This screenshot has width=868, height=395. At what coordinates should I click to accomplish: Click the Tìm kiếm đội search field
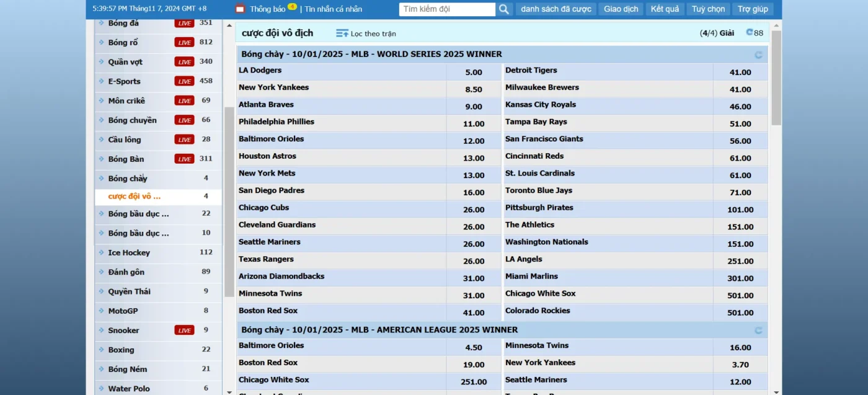(446, 9)
